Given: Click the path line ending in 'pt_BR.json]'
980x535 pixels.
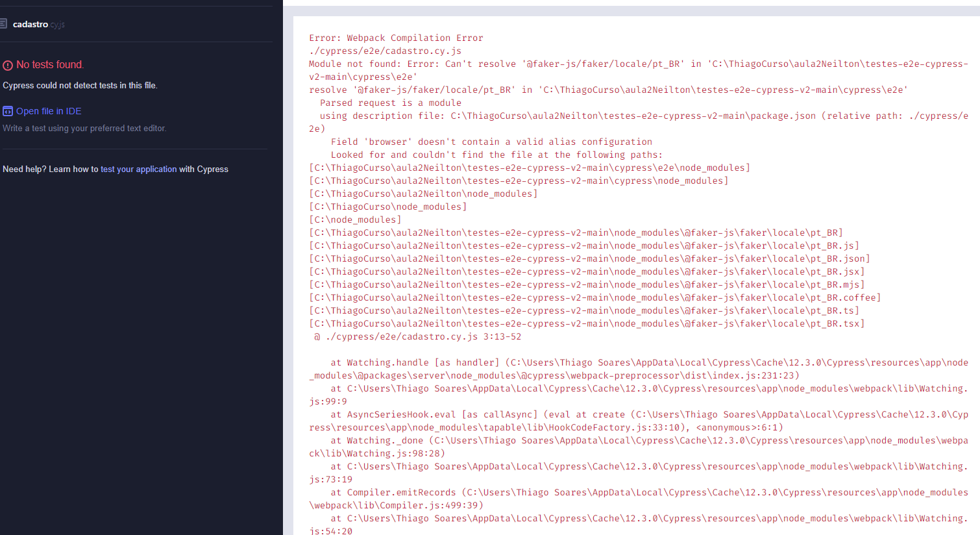Looking at the screenshot, I should tap(589, 258).
